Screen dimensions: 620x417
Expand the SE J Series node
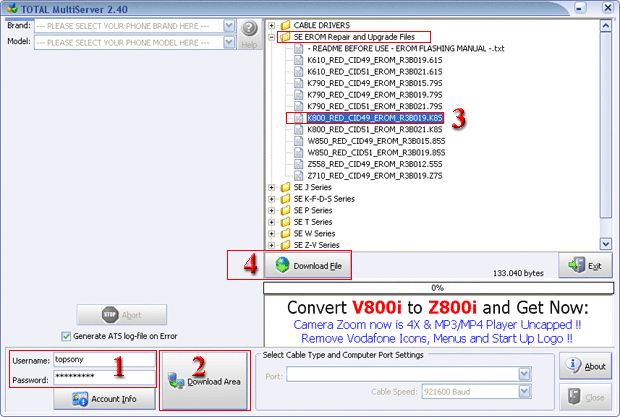point(272,188)
